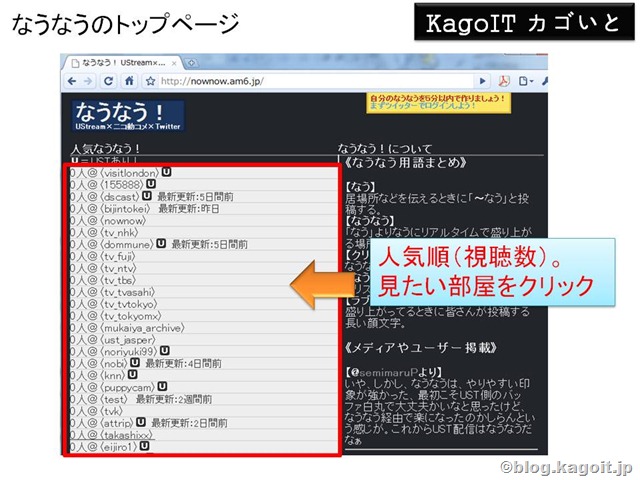The width and height of the screenshot is (640, 480).
Task: Click 最新更新:4日間前 next to nobi
Action: coord(183,364)
